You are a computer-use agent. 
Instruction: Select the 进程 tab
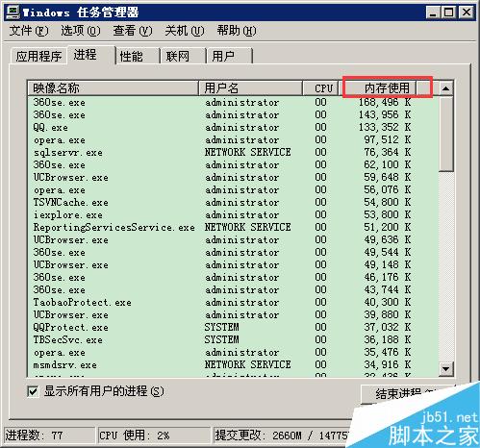point(90,55)
